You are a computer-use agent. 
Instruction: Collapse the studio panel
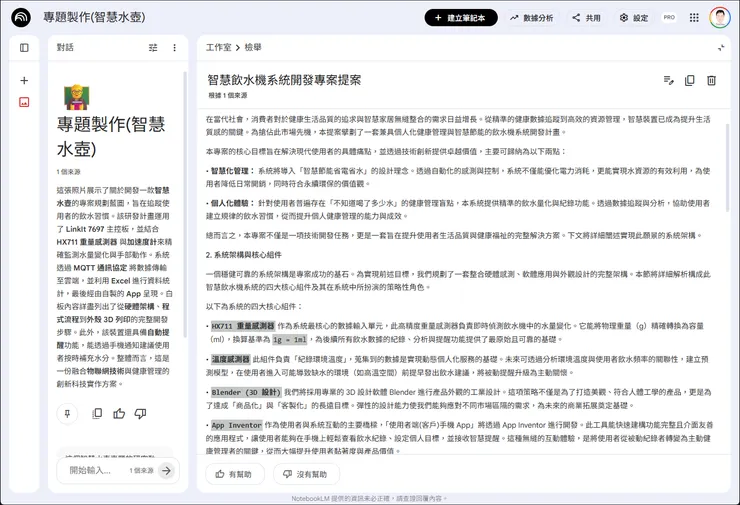(721, 48)
